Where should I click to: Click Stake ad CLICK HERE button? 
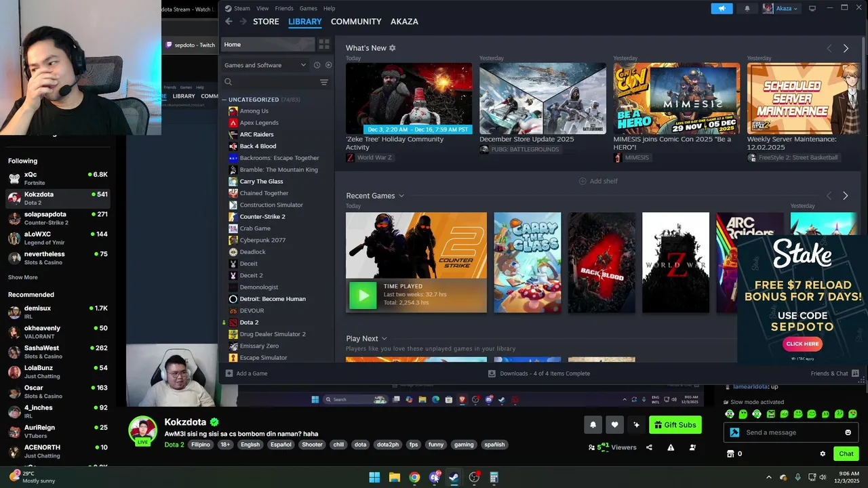pyautogui.click(x=802, y=344)
